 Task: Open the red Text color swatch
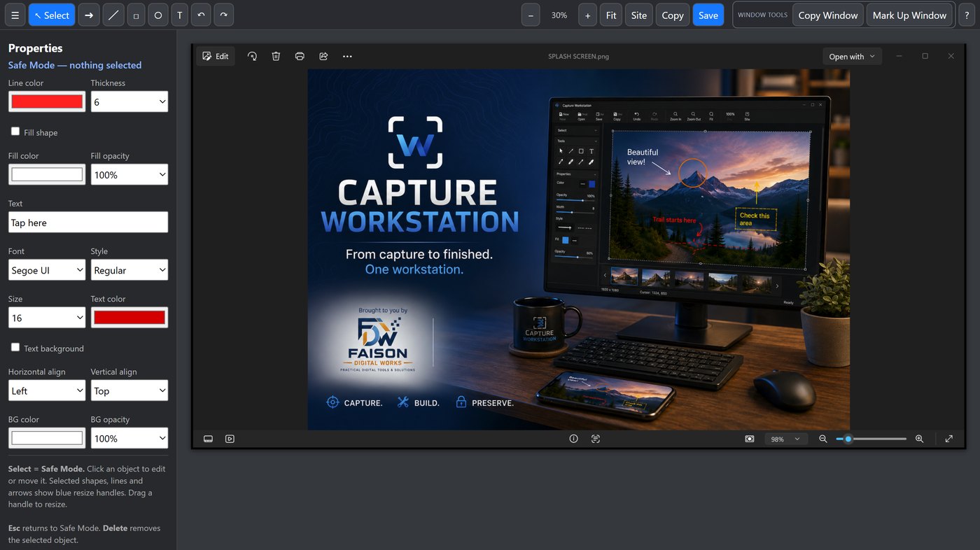pos(129,318)
